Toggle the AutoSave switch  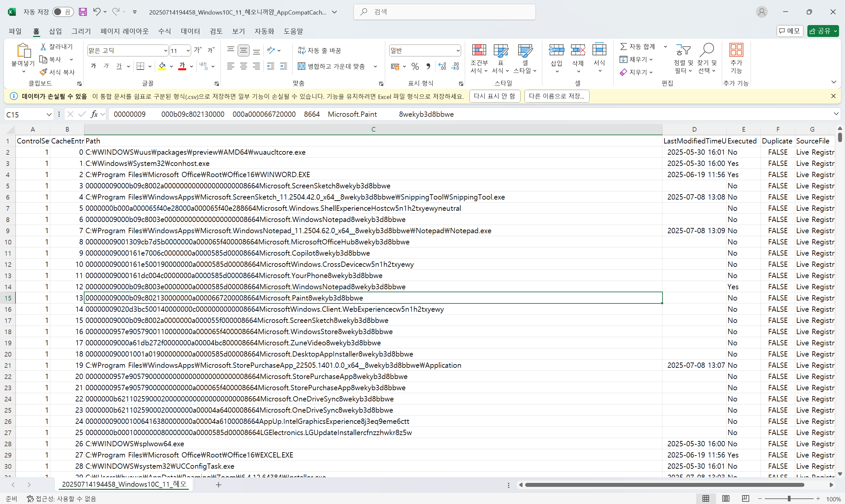63,12
